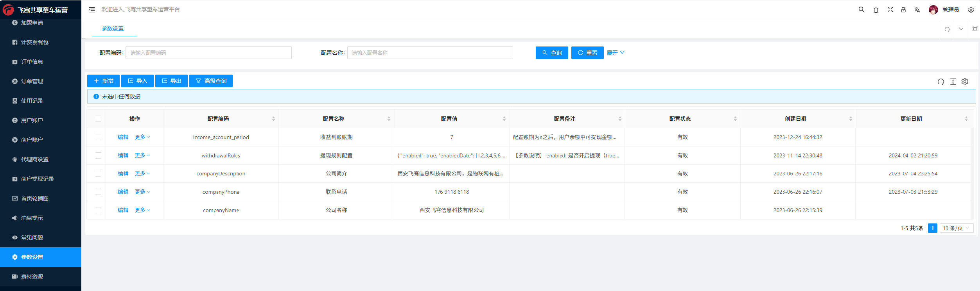
Task: Click the 消息提示 speaker icon
Action: [15, 218]
